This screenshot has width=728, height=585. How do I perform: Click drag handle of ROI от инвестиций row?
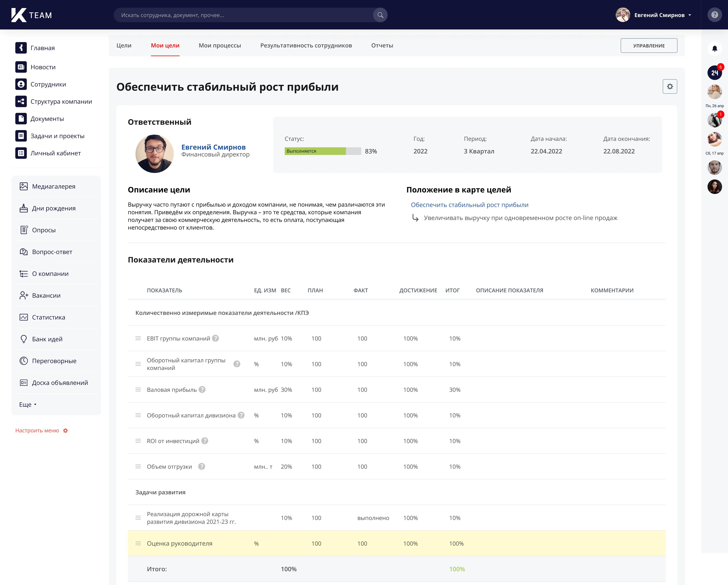pyautogui.click(x=138, y=441)
